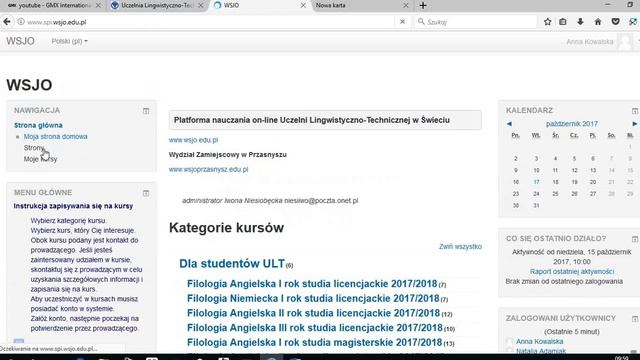Collapse the Co się ostatnio działo block
Screen dimensions: 640x360
635,239
